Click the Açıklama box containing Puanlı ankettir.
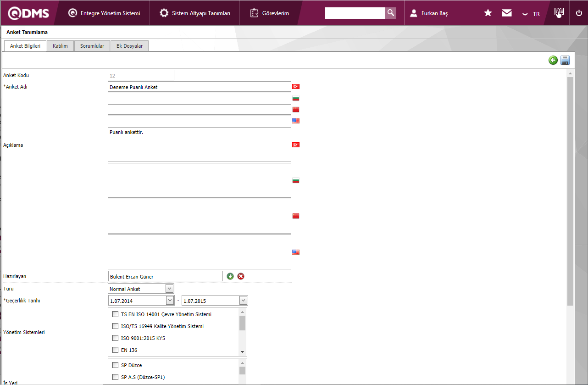This screenshot has height=385, width=588. (200, 145)
